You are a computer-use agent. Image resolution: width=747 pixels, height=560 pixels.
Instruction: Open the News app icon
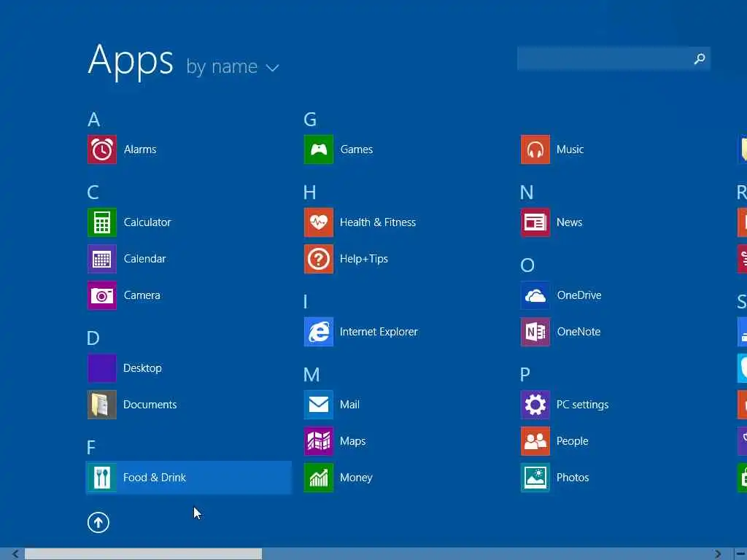535,222
